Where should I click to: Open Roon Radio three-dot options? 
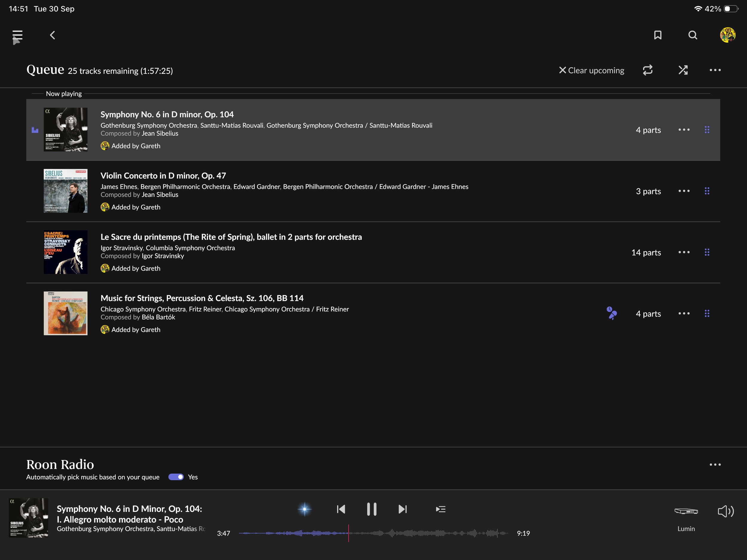click(x=715, y=464)
